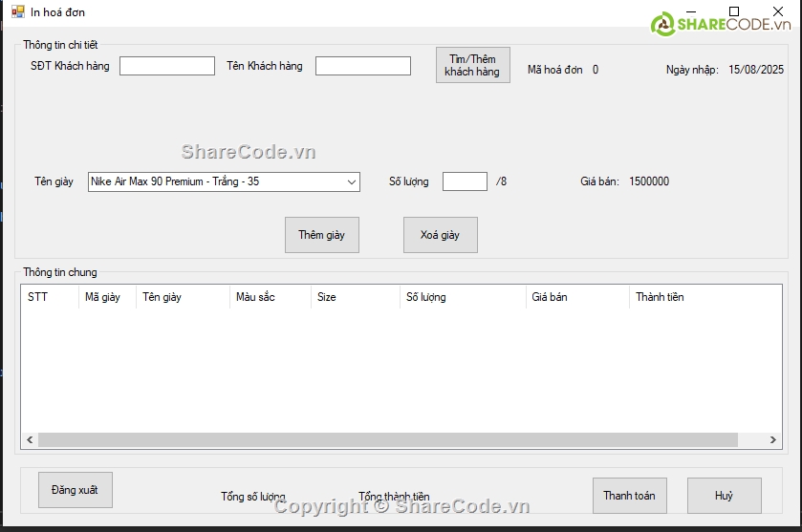Click the Huỷ button
Viewport: 802px width, 532px height.
[725, 496]
